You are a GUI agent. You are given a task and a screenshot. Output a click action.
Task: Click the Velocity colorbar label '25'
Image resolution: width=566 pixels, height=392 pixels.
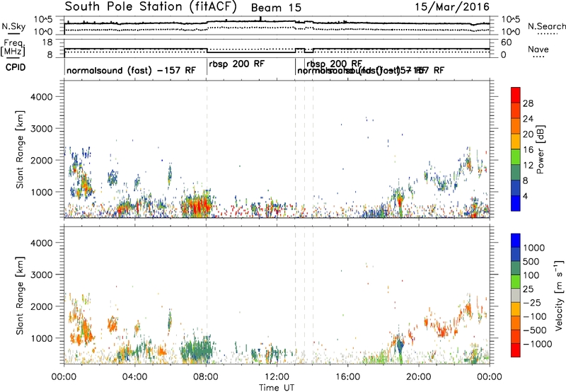pos(528,289)
